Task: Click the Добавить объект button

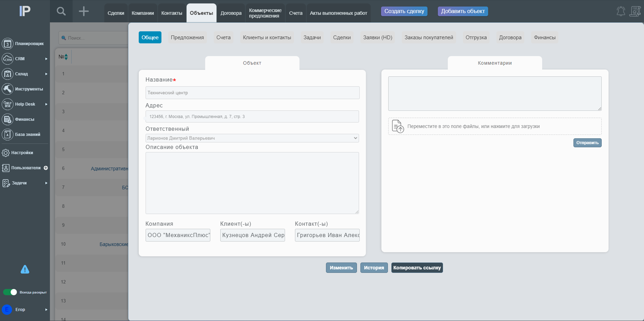Action: click(x=463, y=11)
